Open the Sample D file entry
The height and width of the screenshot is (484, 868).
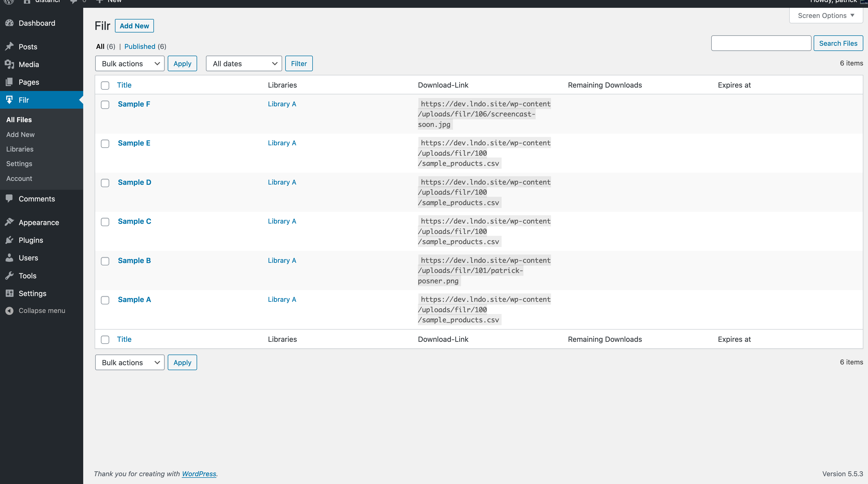134,182
